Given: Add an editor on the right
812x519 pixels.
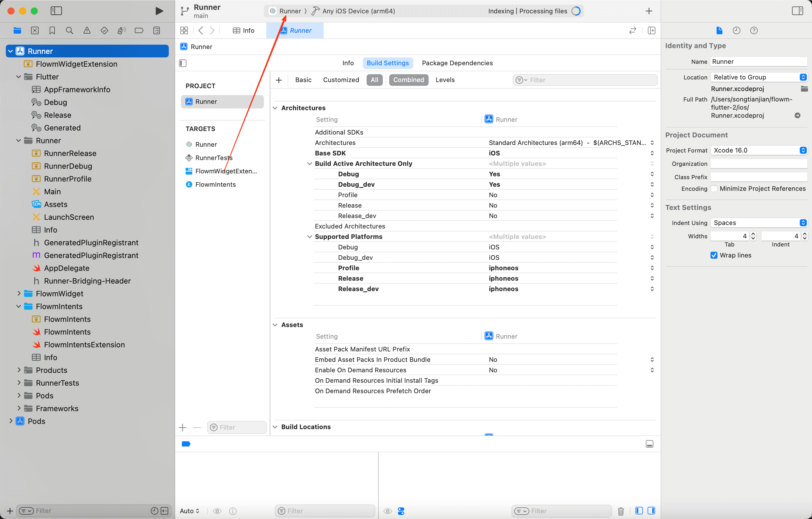Looking at the screenshot, I should pyautogui.click(x=652, y=31).
